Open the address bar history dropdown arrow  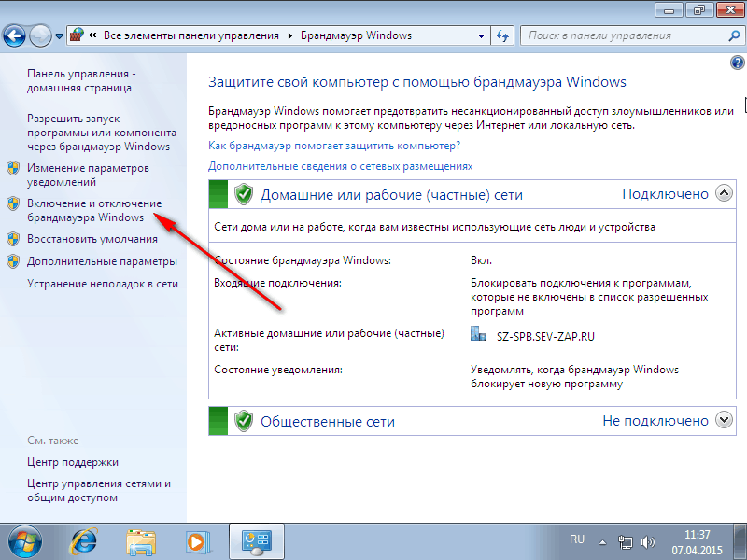(x=479, y=35)
